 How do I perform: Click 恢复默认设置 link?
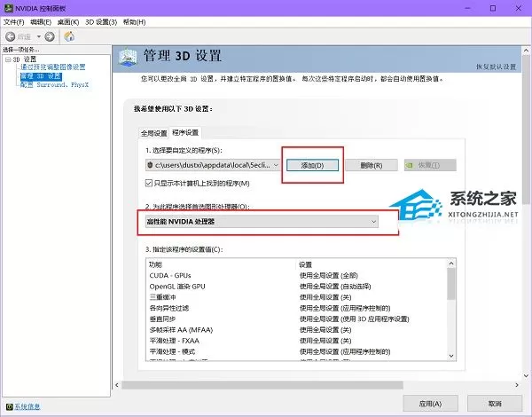[496, 67]
